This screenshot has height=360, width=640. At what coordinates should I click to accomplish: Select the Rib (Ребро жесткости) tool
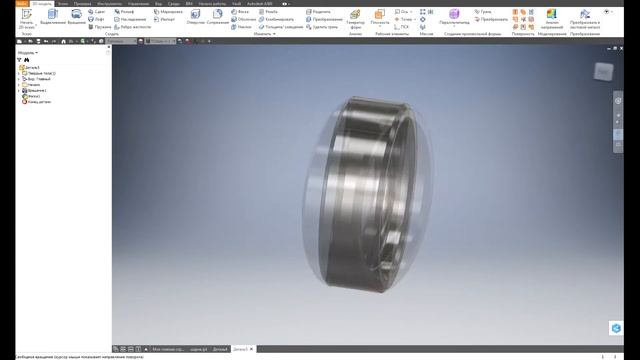pos(132,27)
